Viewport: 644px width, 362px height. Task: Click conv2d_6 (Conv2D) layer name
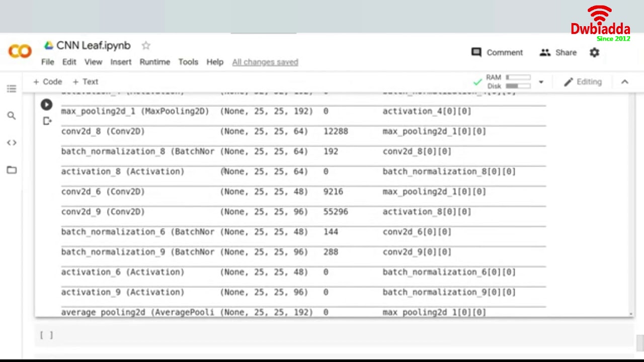point(103,192)
